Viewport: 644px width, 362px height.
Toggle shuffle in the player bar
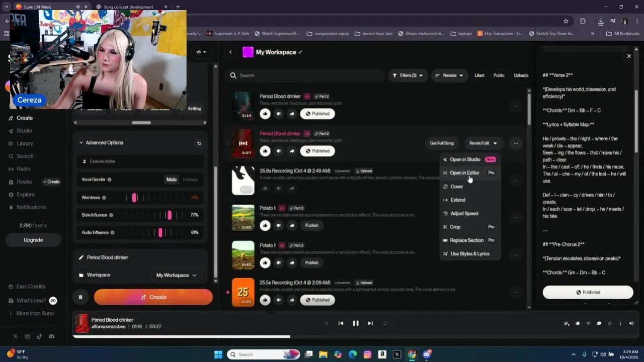[326, 323]
